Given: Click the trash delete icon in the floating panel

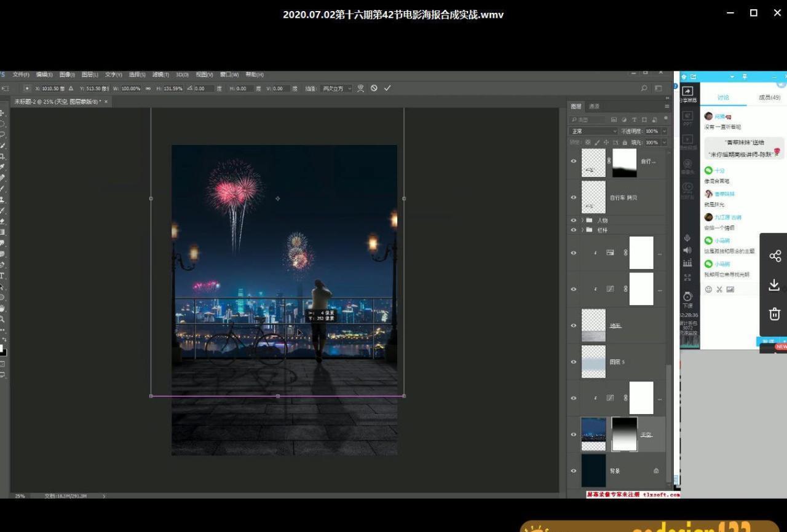Looking at the screenshot, I should click(x=775, y=314).
